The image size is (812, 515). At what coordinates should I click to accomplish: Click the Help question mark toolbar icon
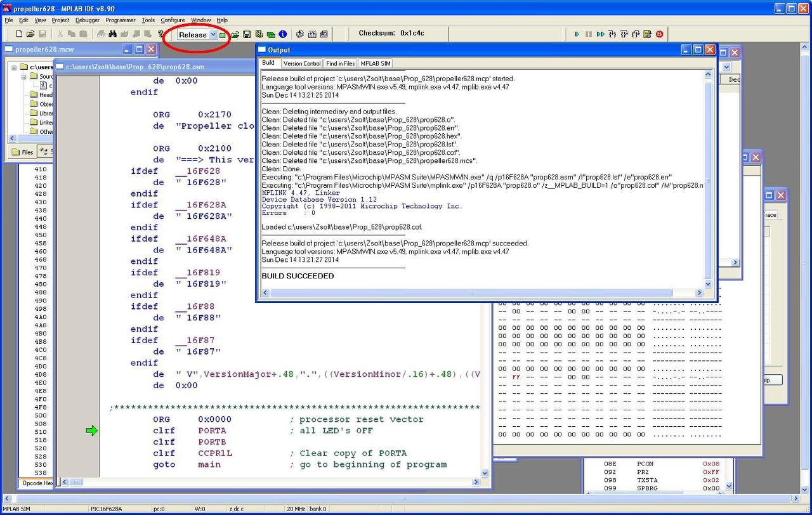(x=160, y=34)
